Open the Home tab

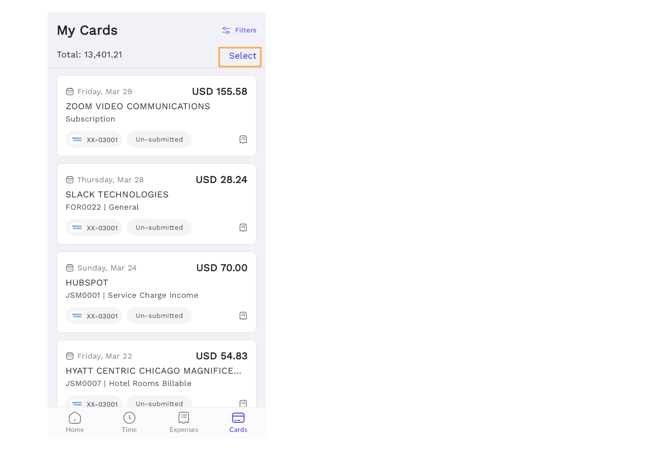[75, 422]
